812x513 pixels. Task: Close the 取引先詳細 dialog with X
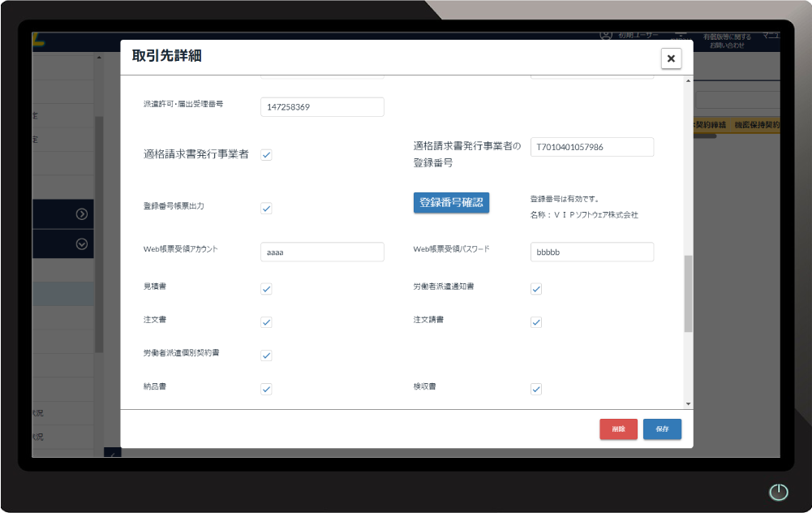click(x=671, y=58)
